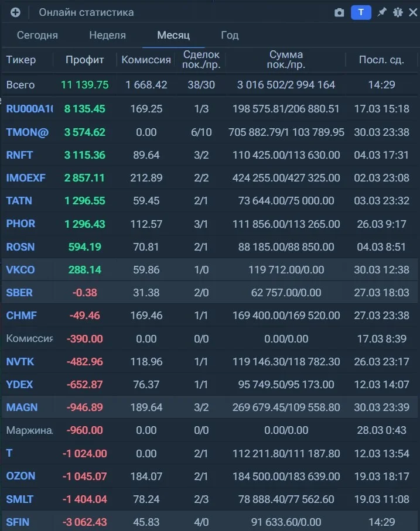Open the RU000A1 ticker link

tap(29, 109)
